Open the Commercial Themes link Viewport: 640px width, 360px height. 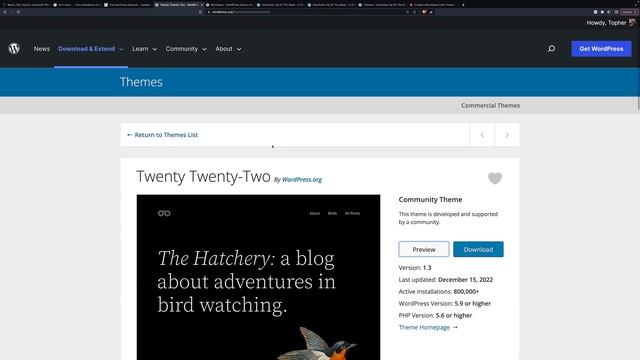click(x=490, y=105)
